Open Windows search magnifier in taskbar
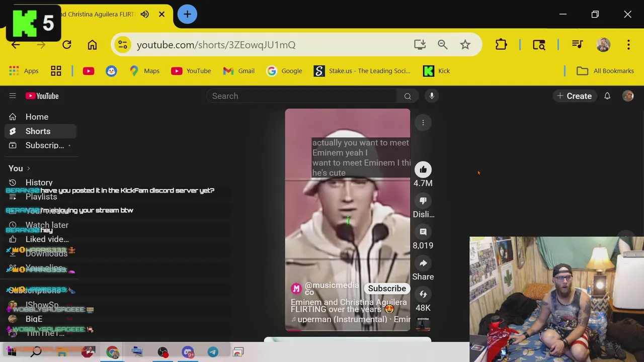This screenshot has width=644, height=362. [36, 352]
